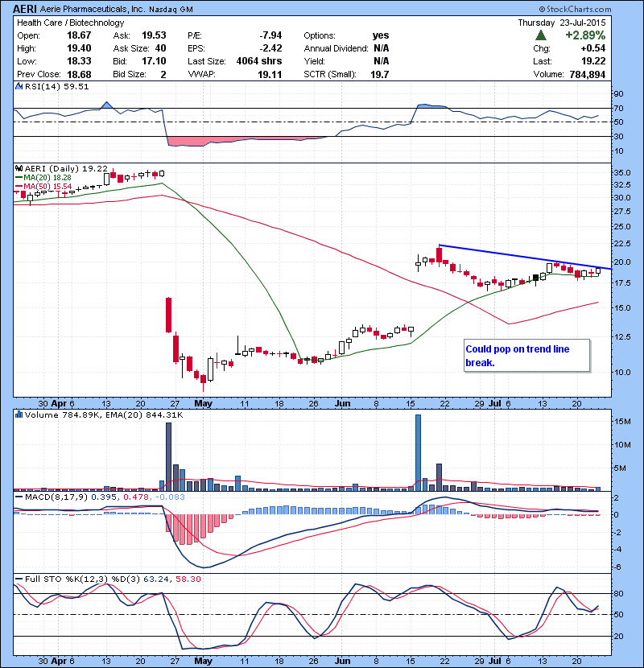Screen dimensions: 644x668
Task: Click the RSI(14) 59.51 panel label
Action: click(56, 86)
